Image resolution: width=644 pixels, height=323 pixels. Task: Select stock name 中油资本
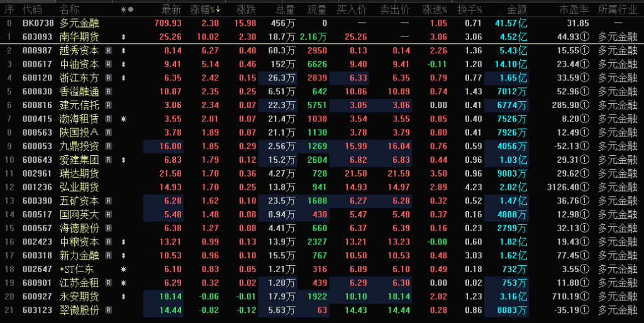(x=79, y=65)
